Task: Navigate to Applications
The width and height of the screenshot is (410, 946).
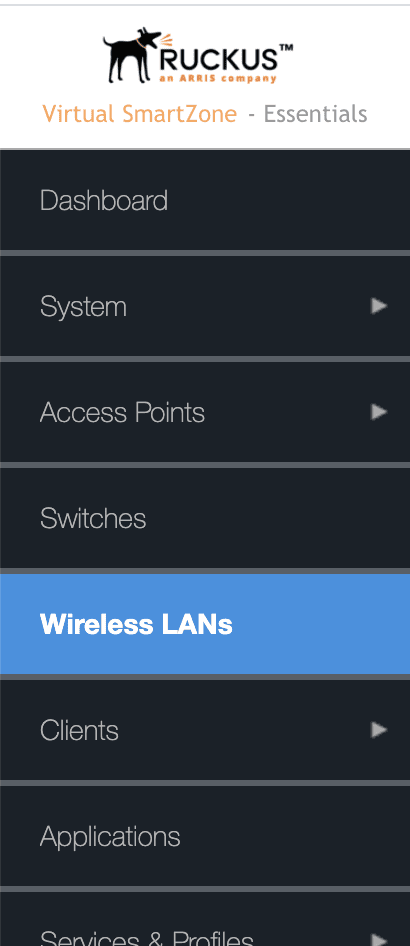Action: coord(205,837)
